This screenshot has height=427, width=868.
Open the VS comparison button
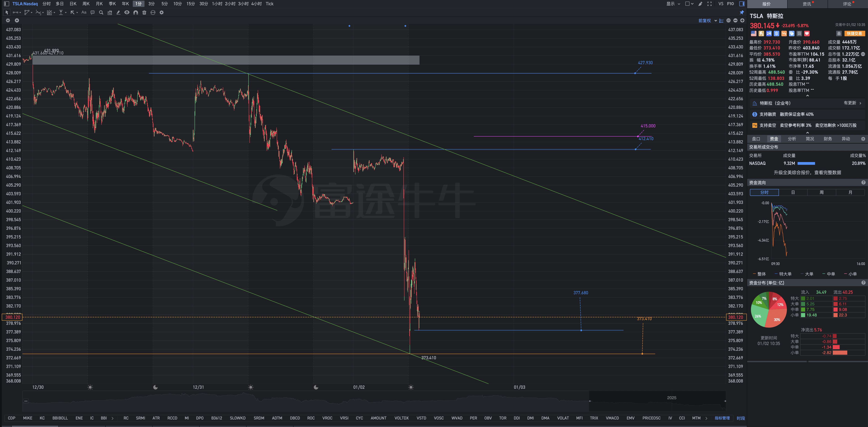click(x=721, y=4)
